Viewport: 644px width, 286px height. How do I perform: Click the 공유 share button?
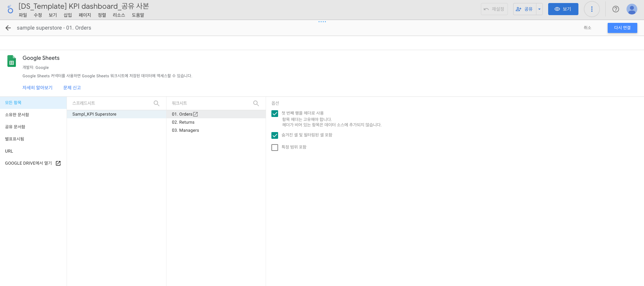(x=525, y=9)
